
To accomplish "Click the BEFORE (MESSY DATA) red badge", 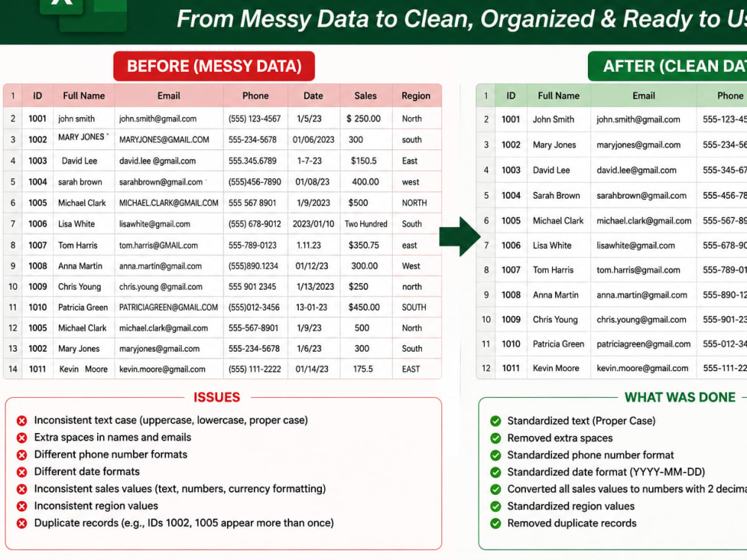I will (214, 66).
